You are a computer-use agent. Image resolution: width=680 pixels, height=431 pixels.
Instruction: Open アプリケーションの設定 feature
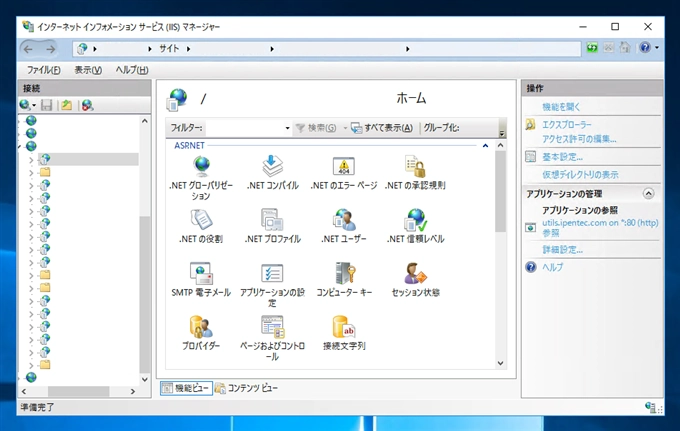[272, 284]
